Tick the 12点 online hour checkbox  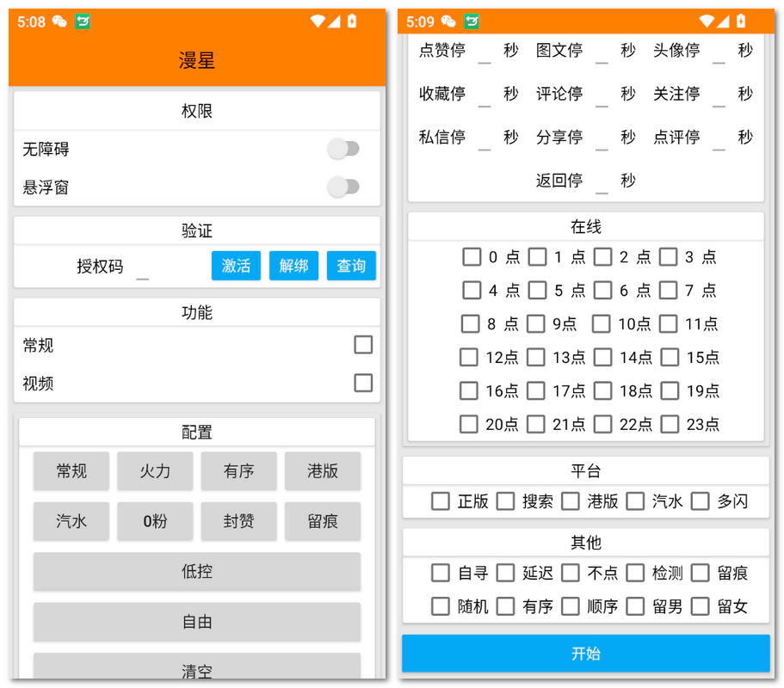pos(469,357)
